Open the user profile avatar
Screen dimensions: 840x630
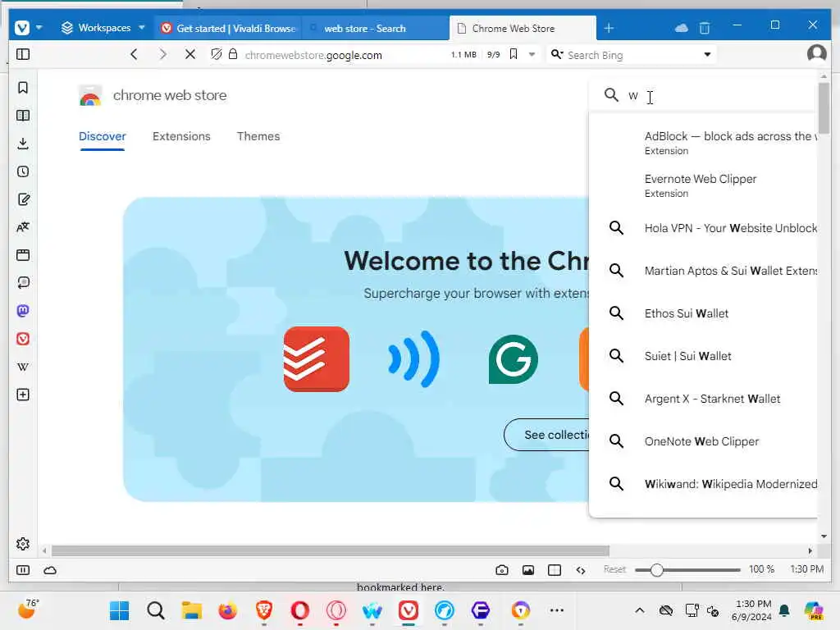click(816, 53)
